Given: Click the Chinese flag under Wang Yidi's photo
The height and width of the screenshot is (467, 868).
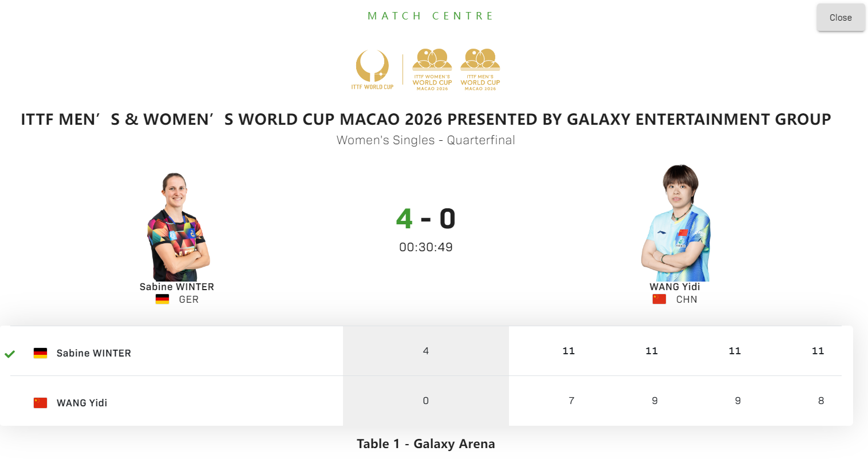Looking at the screenshot, I should pyautogui.click(x=659, y=299).
